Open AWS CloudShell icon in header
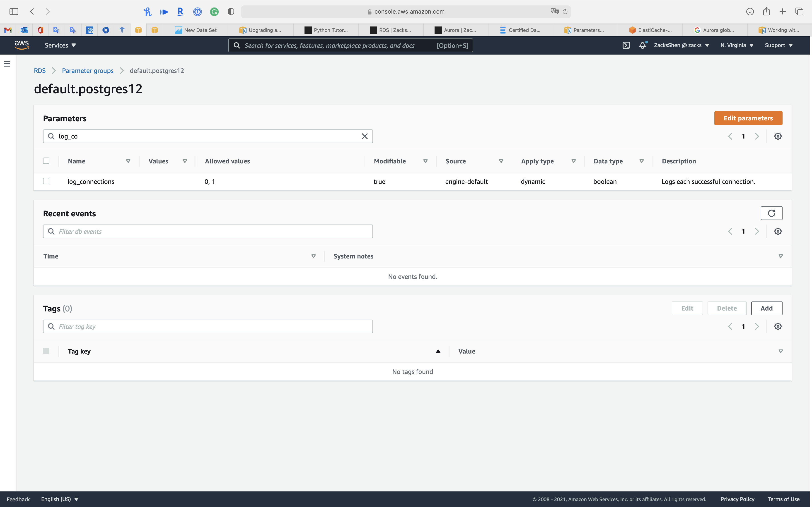This screenshot has height=507, width=812. pyautogui.click(x=626, y=45)
